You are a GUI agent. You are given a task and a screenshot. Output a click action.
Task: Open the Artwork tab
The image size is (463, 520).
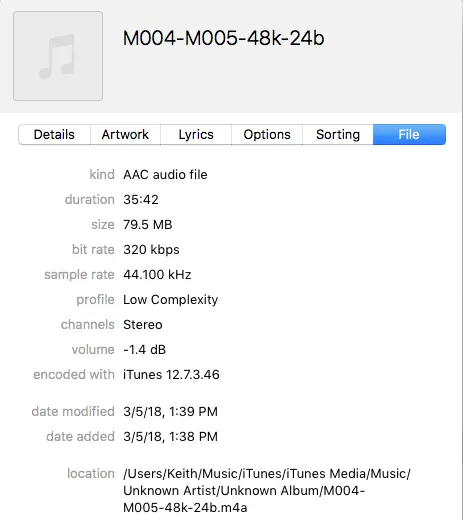pyautogui.click(x=125, y=135)
